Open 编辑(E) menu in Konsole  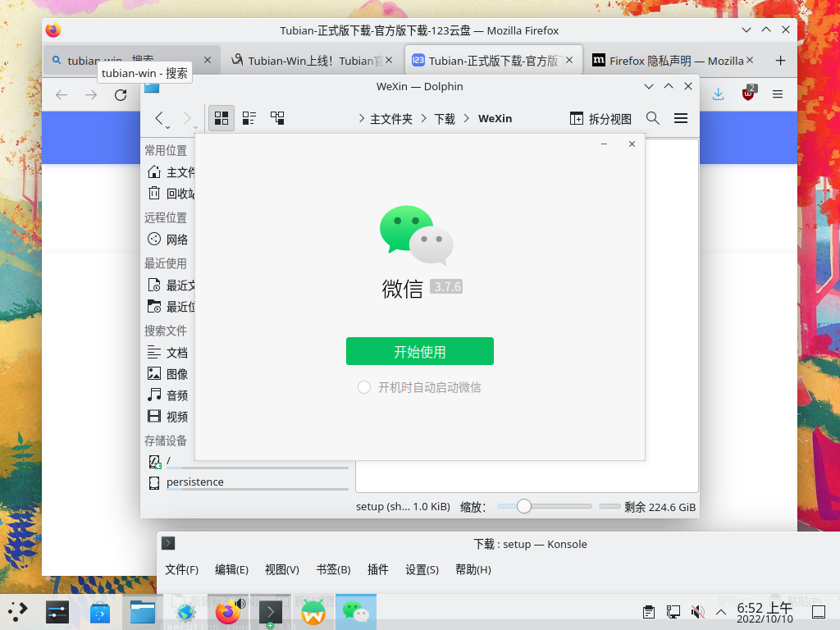tap(231, 569)
